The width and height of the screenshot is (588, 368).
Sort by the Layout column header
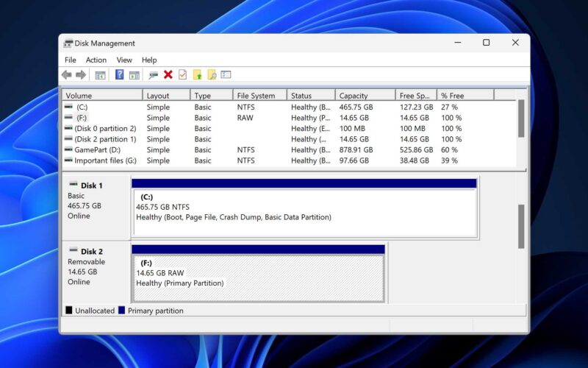167,96
